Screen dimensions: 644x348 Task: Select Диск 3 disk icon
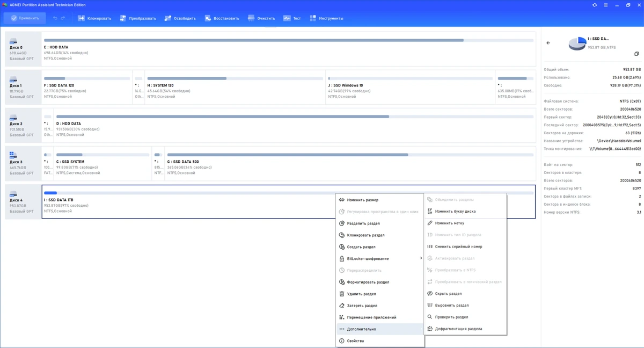(x=13, y=156)
